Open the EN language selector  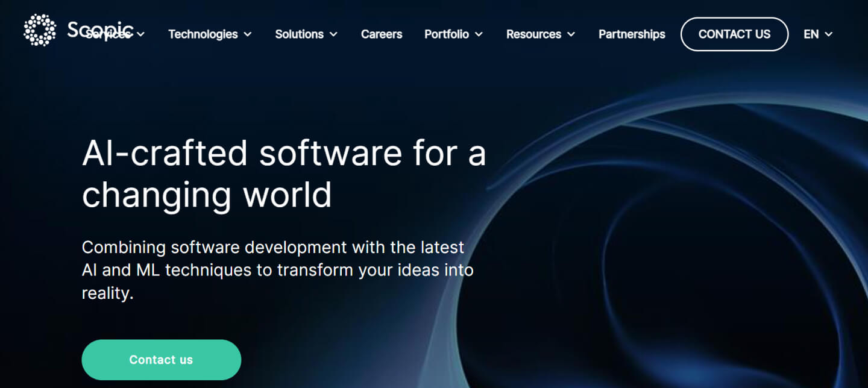[811, 34]
